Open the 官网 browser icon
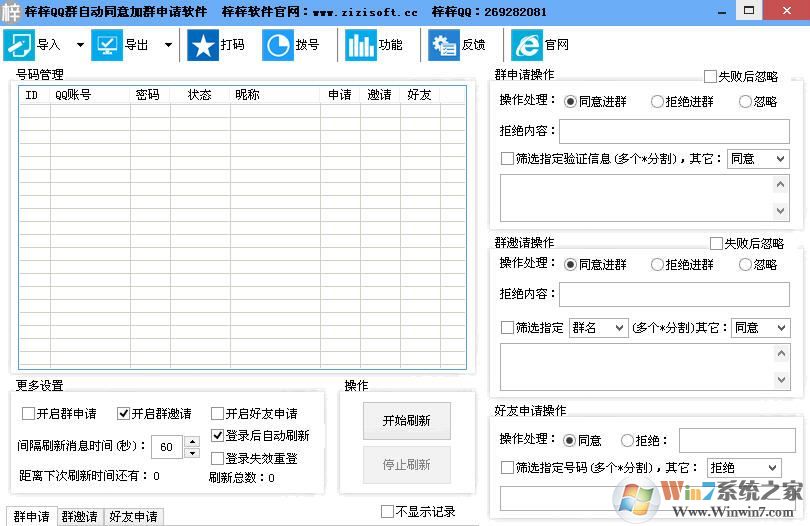 [x=527, y=45]
